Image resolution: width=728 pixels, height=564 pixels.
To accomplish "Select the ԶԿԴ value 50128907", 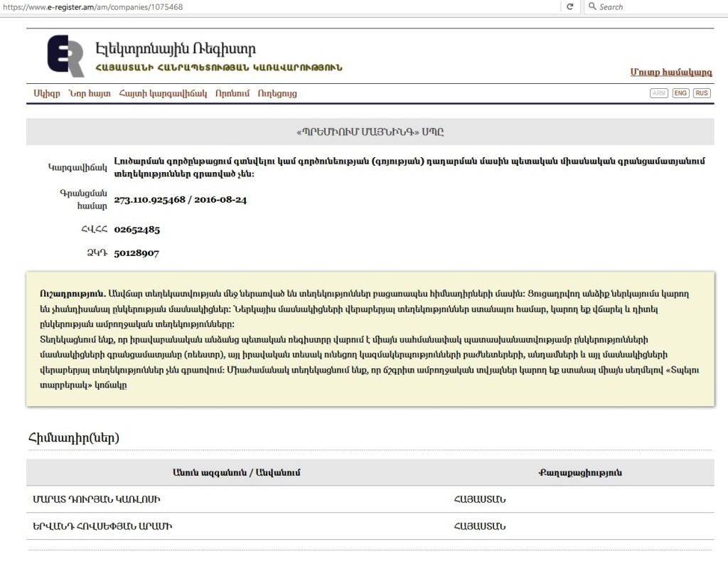I will 136,253.
